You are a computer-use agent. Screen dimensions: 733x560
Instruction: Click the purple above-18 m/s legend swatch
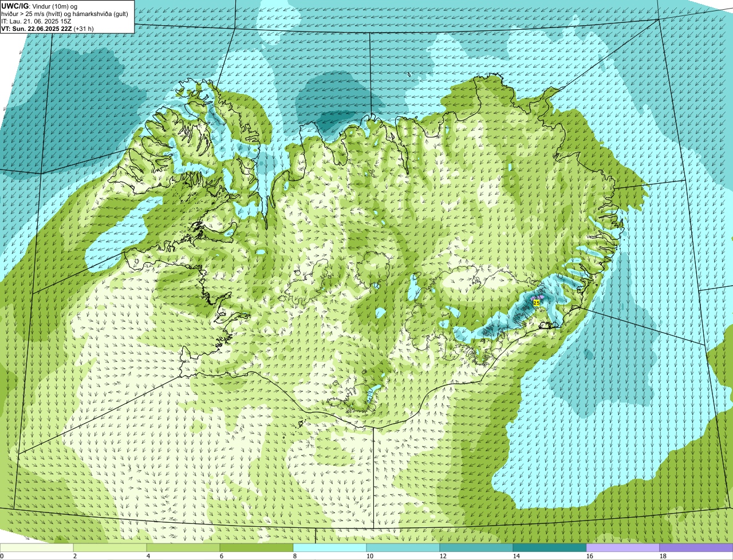tap(696, 548)
